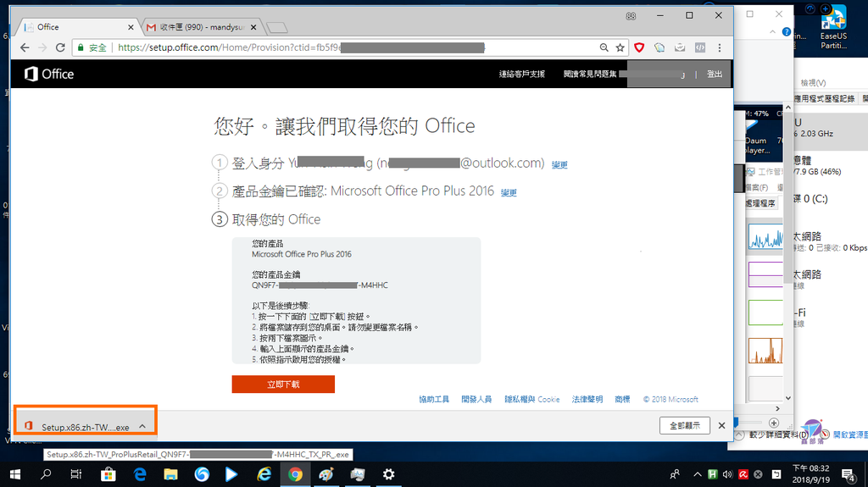Collapse the ribbon chevron in the back window
This screenshot has width=868, height=487.
[x=773, y=32]
